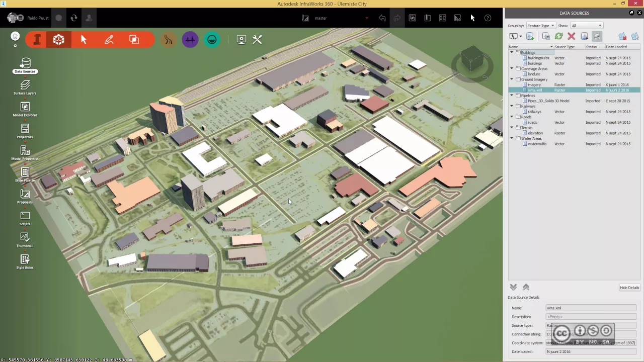Collapse the Railways group
644x362 pixels.
click(512, 106)
